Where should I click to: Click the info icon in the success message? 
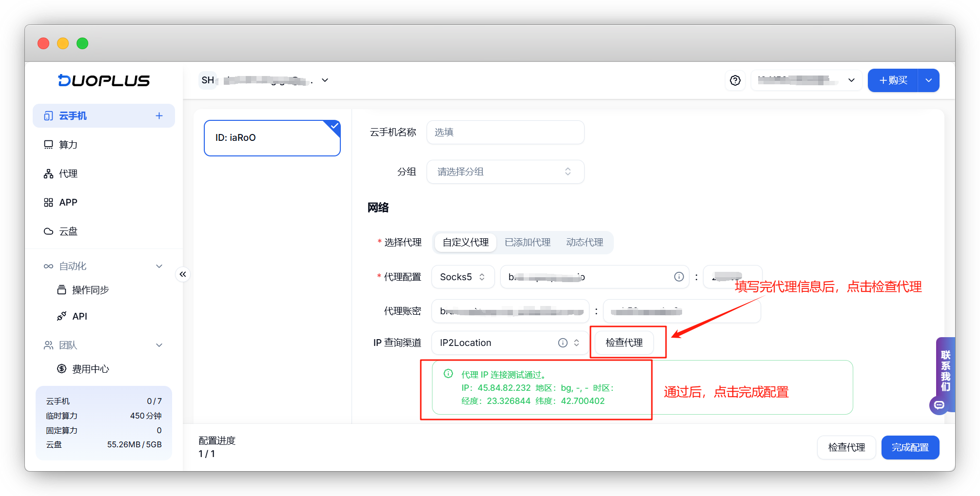[448, 374]
